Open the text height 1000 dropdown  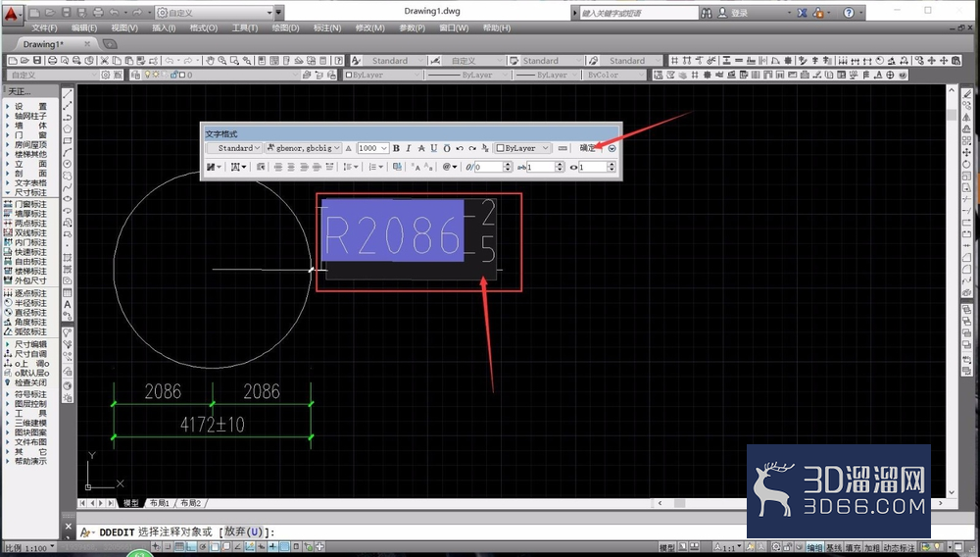tap(372, 148)
